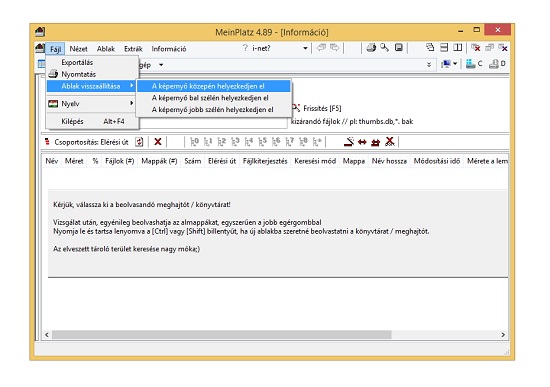Screen dimensions: 550x387
Task: Click the greyed forward arrow icon
Action: coord(334,48)
